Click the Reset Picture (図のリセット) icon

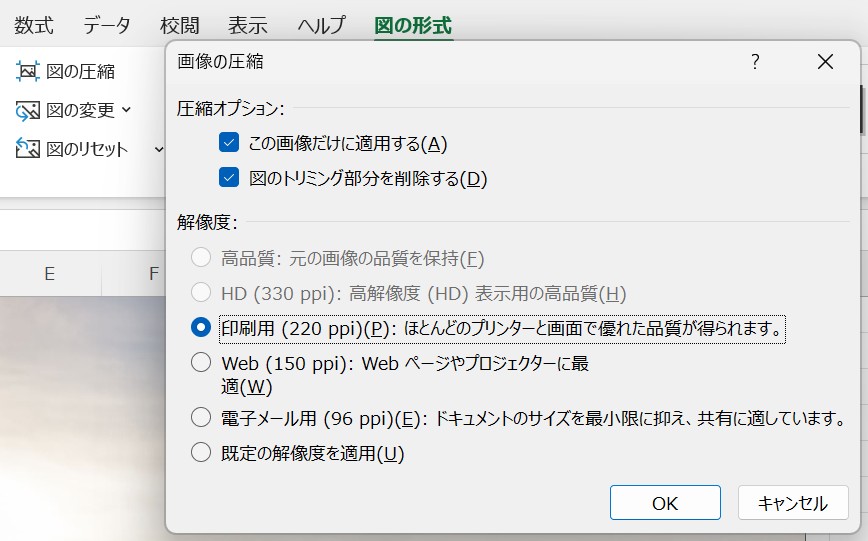coord(28,149)
